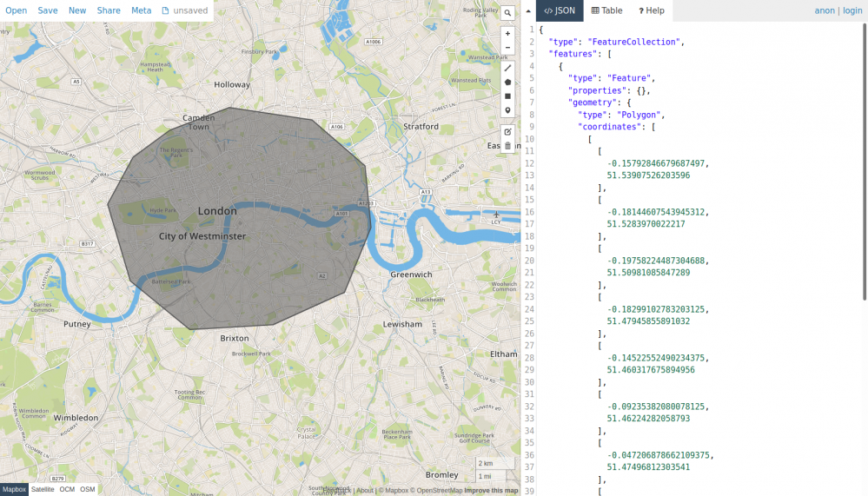The width and height of the screenshot is (868, 496).
Task: Click coordinate value 51.5283970022217
Action: pyautogui.click(x=646, y=225)
